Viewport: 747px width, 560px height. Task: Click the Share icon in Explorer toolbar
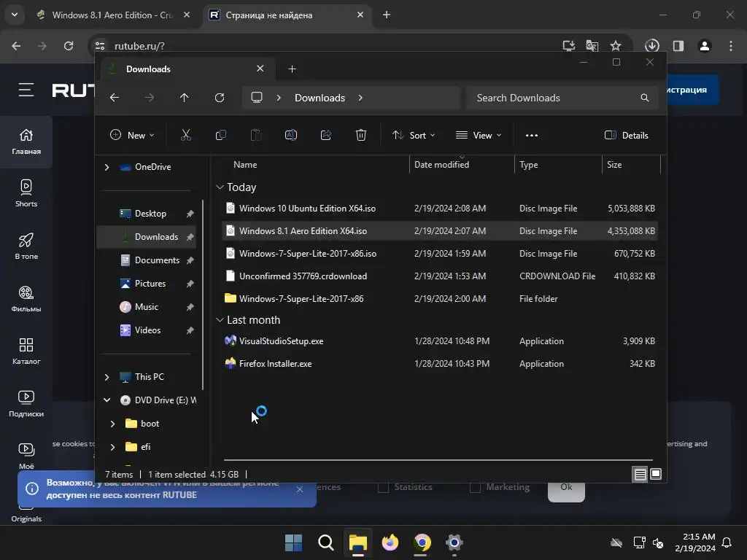click(x=326, y=135)
